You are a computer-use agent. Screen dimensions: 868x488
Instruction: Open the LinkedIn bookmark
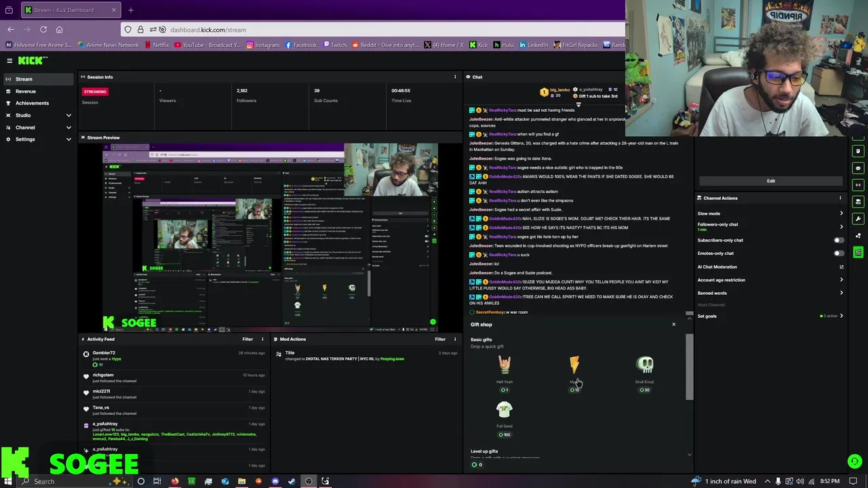click(534, 45)
